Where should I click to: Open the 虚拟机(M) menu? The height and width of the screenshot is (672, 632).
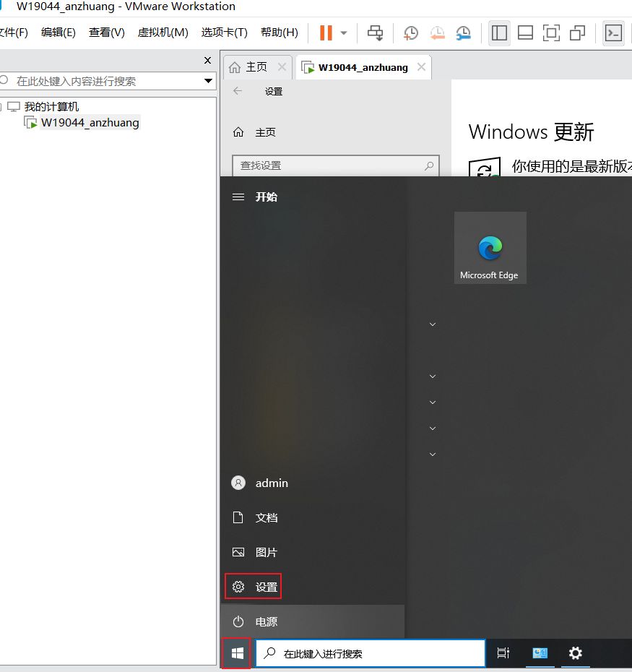(x=163, y=33)
